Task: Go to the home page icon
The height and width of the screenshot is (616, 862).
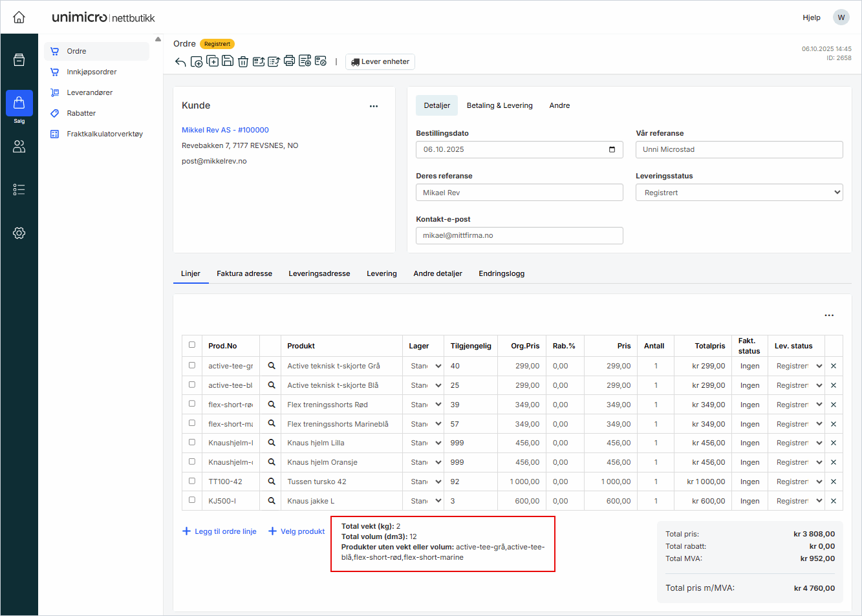Action: (19, 17)
